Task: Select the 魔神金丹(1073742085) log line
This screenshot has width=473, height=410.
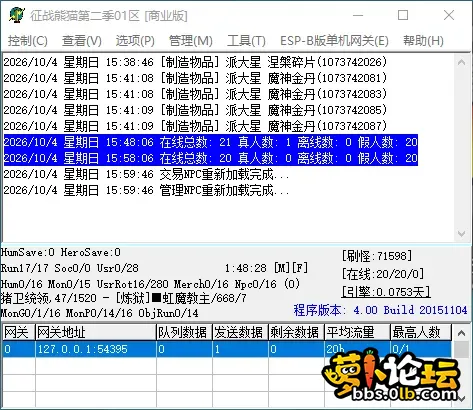Action: tap(195, 110)
